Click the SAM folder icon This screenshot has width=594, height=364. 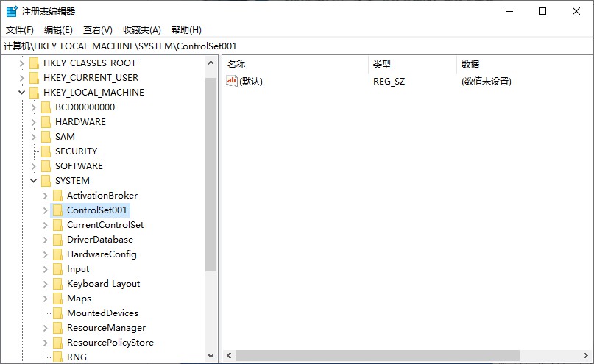pyautogui.click(x=46, y=137)
